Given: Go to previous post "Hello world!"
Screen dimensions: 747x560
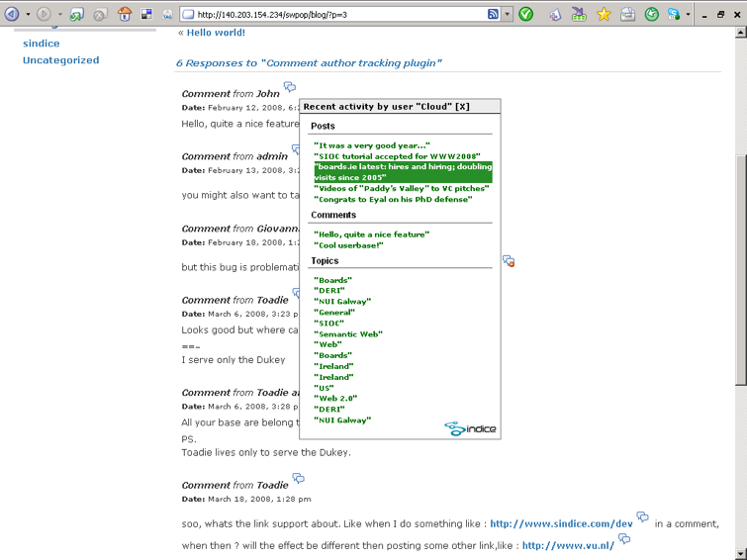Looking at the screenshot, I should click(211, 33).
